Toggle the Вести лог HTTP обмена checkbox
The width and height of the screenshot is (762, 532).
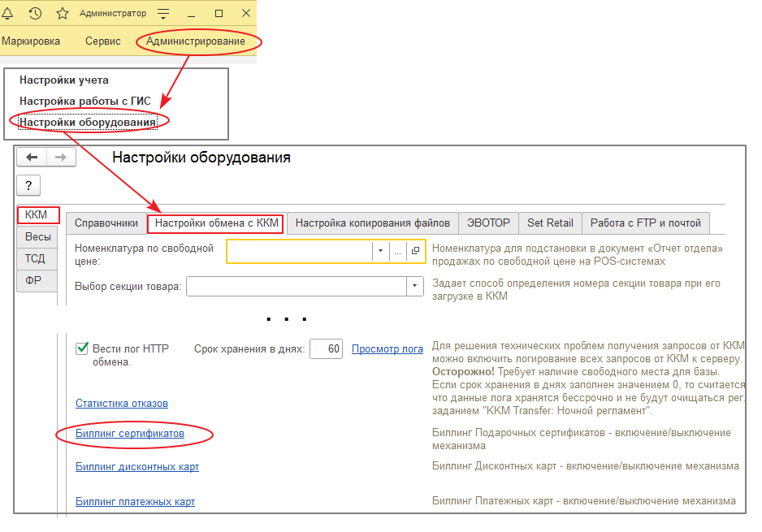pos(82,348)
